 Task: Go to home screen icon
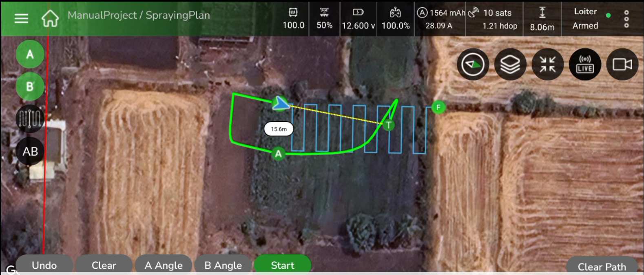pos(50,18)
